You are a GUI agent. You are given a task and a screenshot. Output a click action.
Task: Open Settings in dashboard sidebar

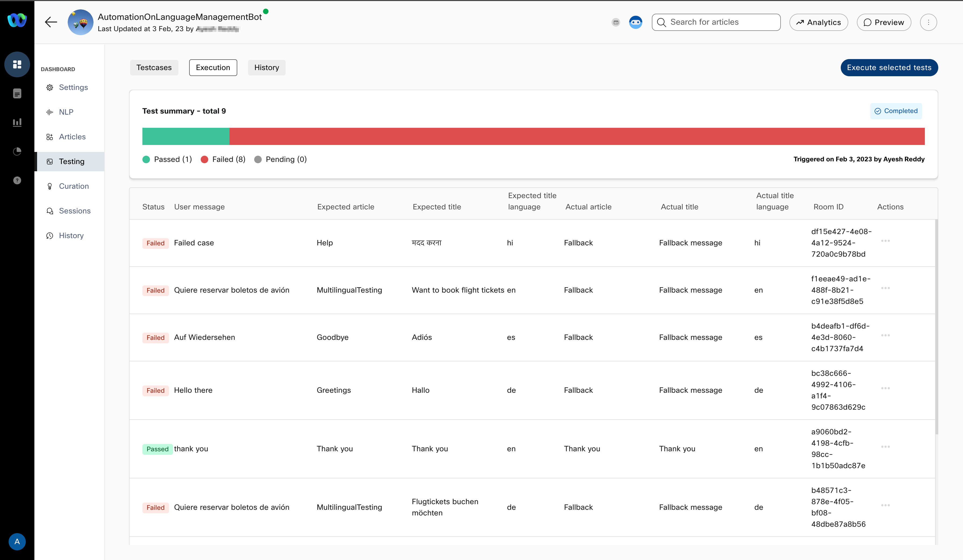coord(69,88)
